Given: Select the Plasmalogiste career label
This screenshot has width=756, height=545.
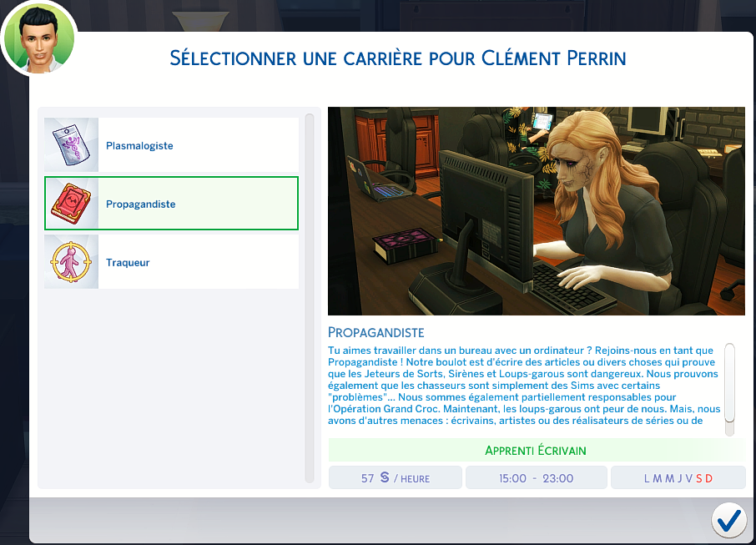Looking at the screenshot, I should pyautogui.click(x=139, y=146).
